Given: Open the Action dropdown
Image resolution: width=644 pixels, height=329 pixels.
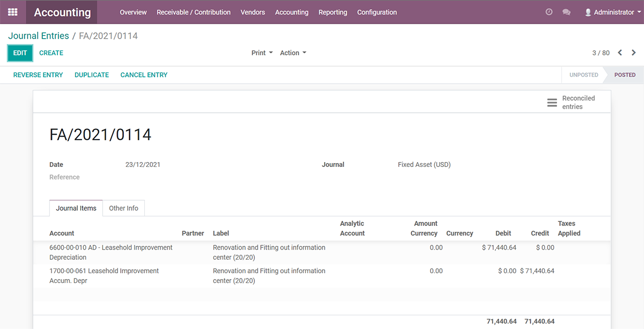Looking at the screenshot, I should tap(293, 53).
